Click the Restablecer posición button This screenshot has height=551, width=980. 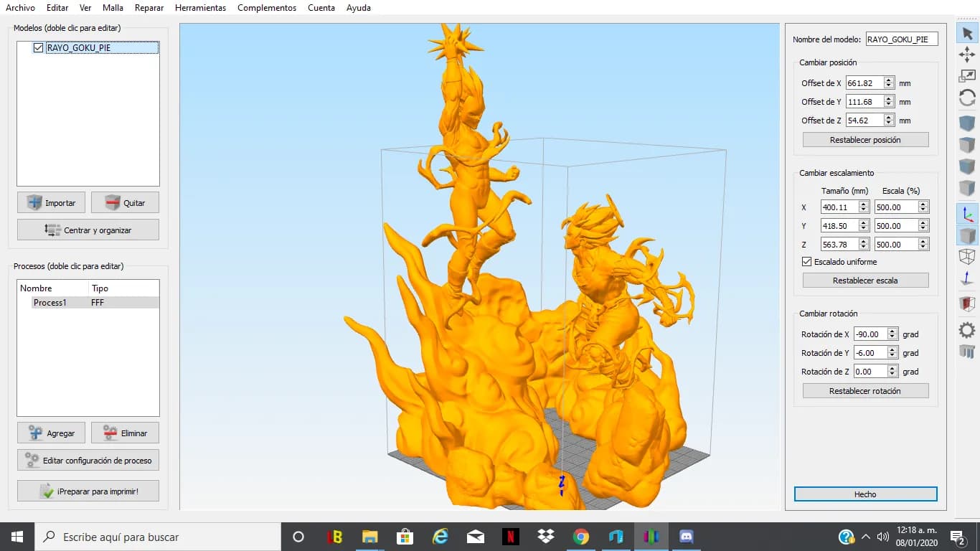click(x=865, y=140)
